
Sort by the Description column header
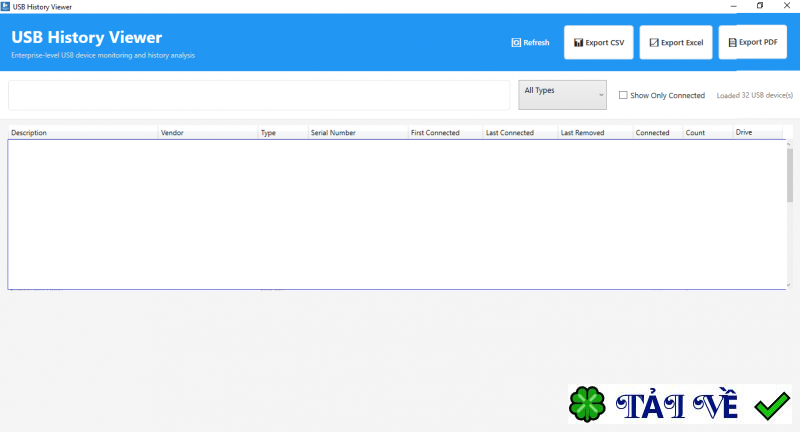point(83,133)
